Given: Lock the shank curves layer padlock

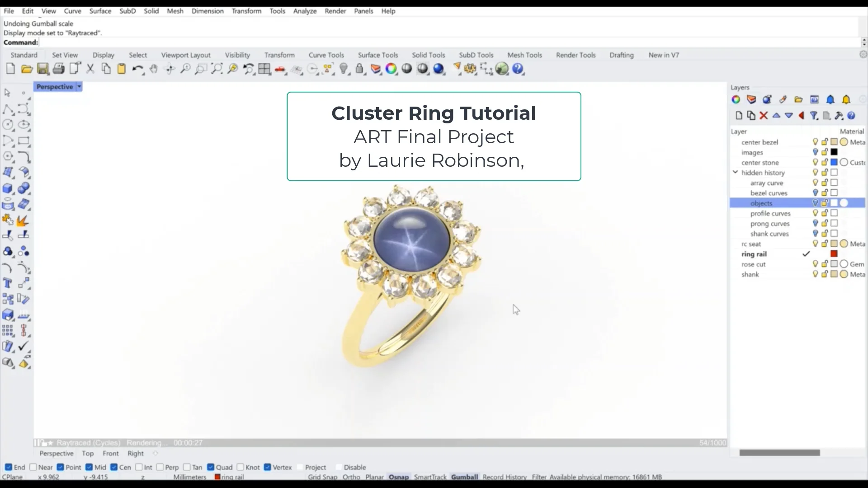Looking at the screenshot, I should tap(824, 234).
